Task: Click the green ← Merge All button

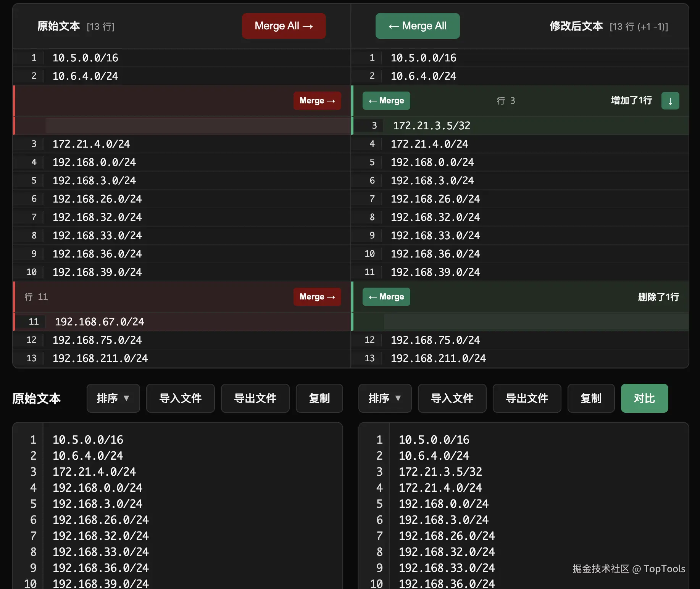Action: tap(418, 26)
